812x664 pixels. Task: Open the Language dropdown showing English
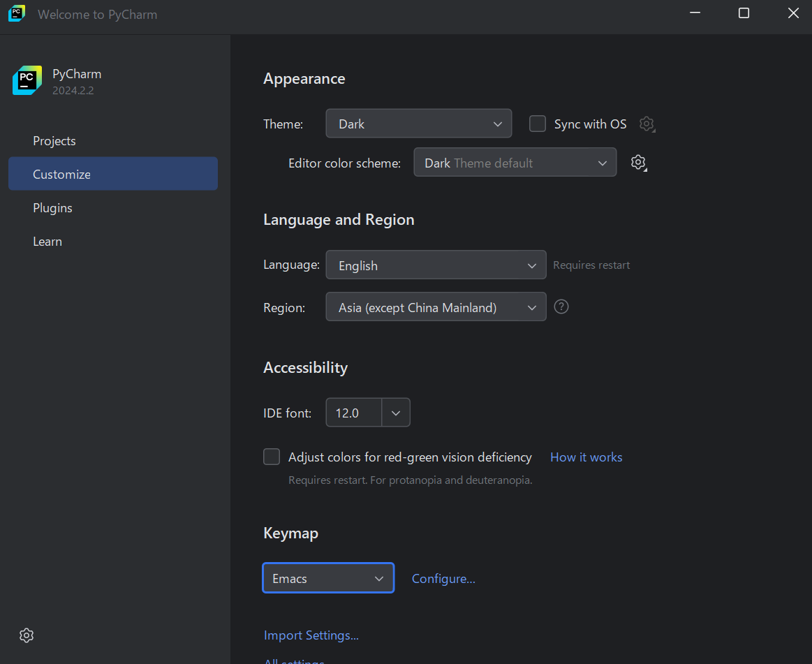click(436, 265)
